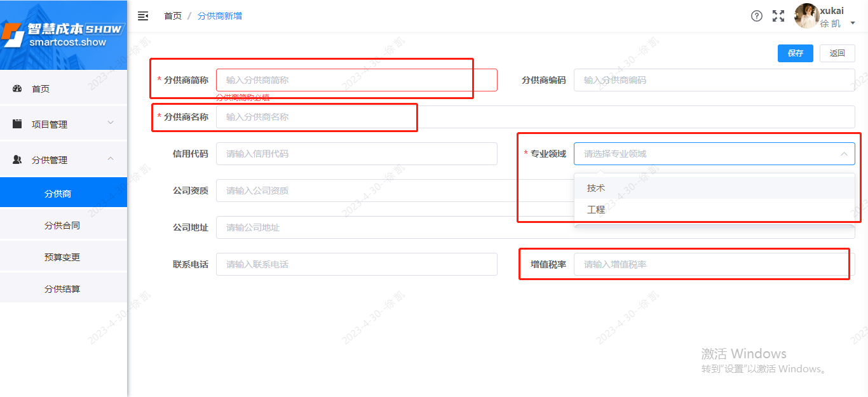This screenshot has width=868, height=397.
Task: Go to 分供合同 in the sidebar
Action: pos(64,224)
